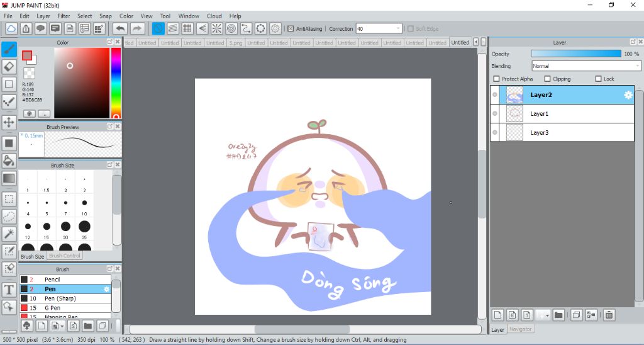Toggle visibility of Layer2
644x345 pixels.
coord(495,95)
